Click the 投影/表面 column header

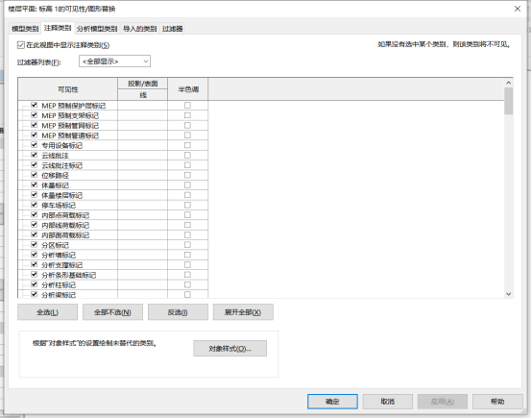click(142, 84)
